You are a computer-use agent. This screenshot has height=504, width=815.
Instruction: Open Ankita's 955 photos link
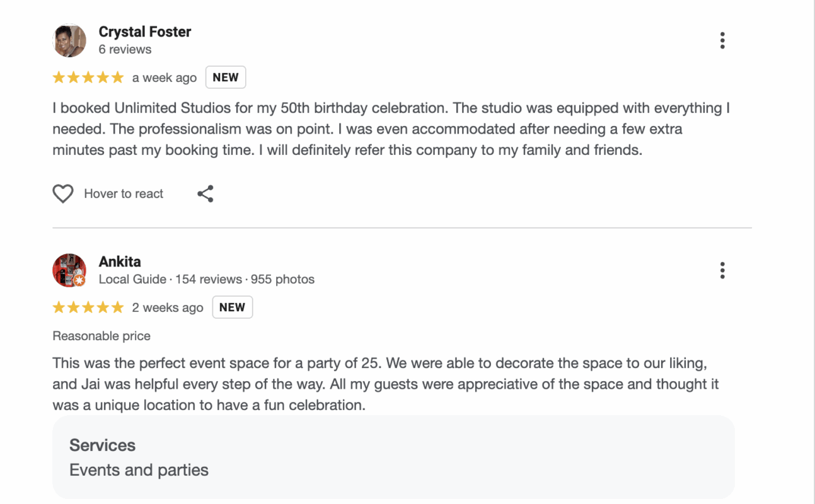pos(283,279)
